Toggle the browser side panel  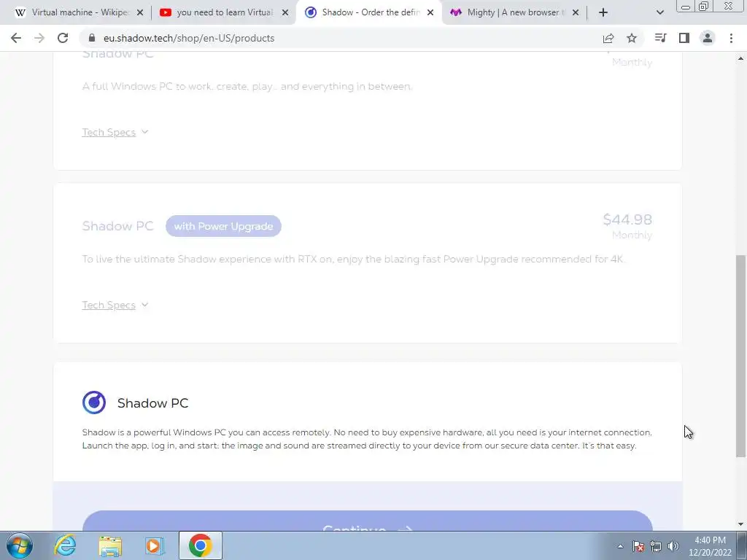684,38
